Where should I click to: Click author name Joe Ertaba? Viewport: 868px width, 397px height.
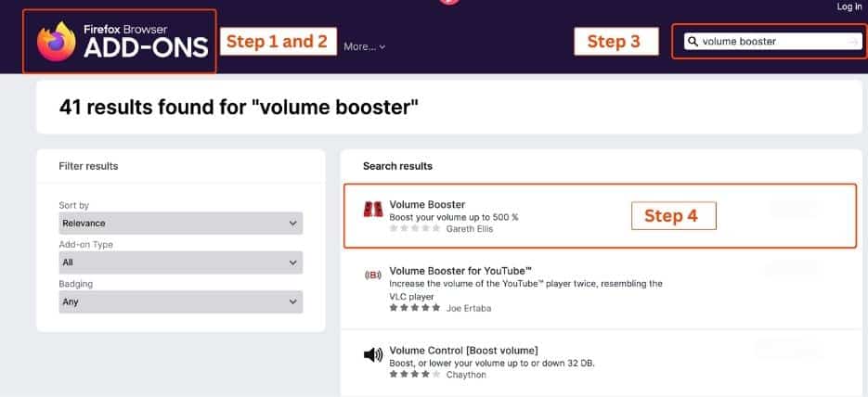(467, 305)
